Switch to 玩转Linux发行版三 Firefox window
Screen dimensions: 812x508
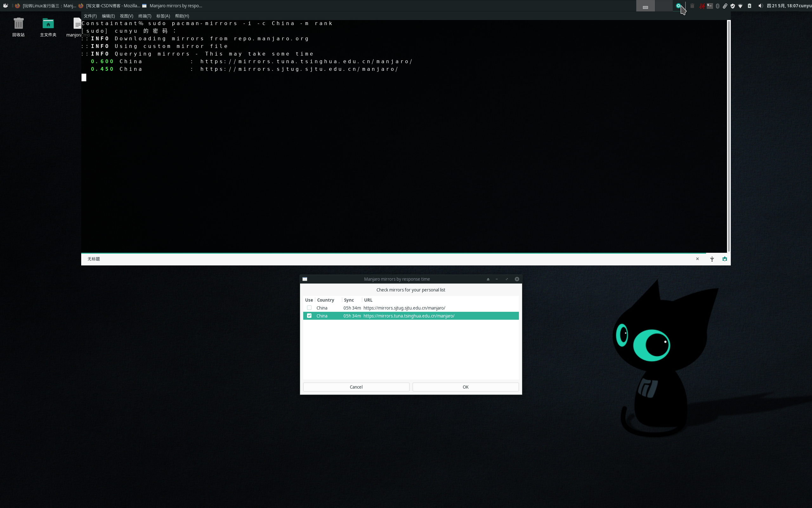coord(46,6)
